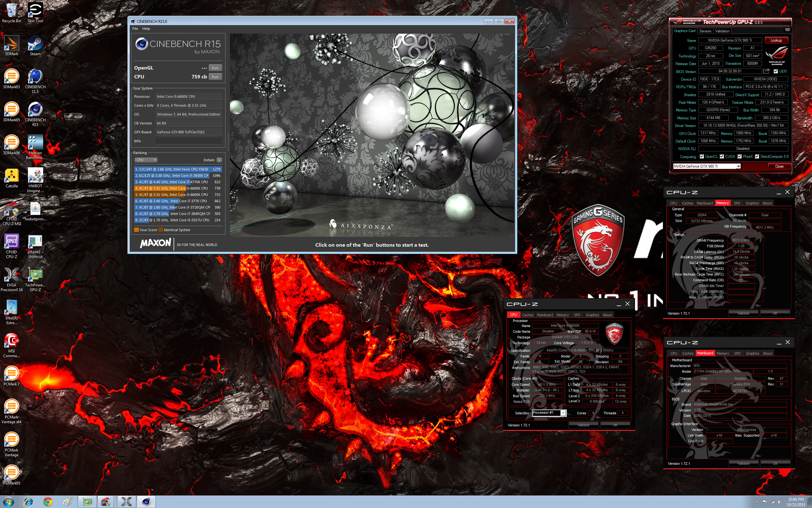Open the CPU ranking dropdown in Cinebench
The image size is (812, 508).
146,160
